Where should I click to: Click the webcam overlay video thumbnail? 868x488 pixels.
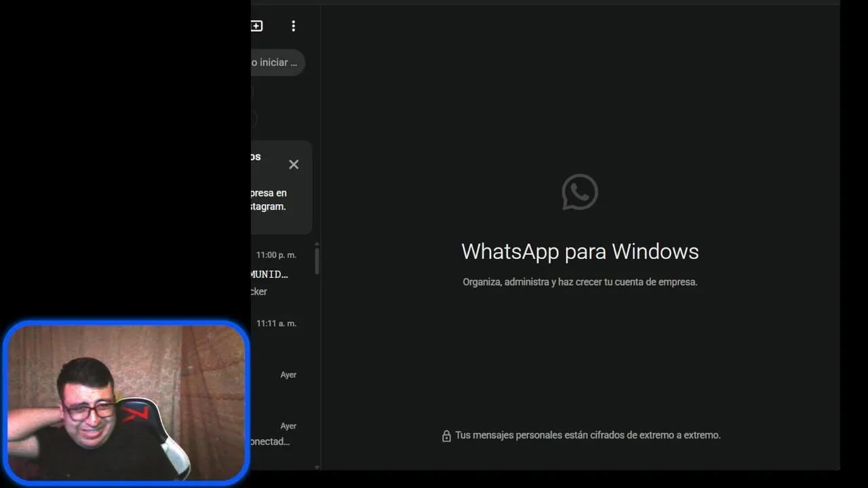[x=126, y=403]
